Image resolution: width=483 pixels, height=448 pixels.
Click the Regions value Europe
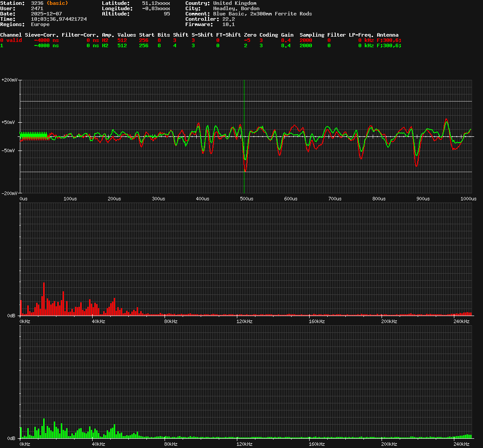[x=40, y=24]
